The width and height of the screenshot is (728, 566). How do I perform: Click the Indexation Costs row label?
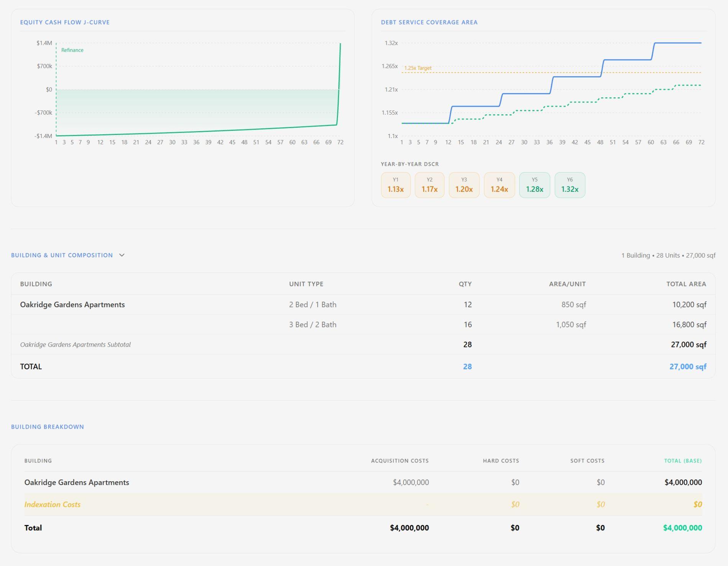click(52, 504)
